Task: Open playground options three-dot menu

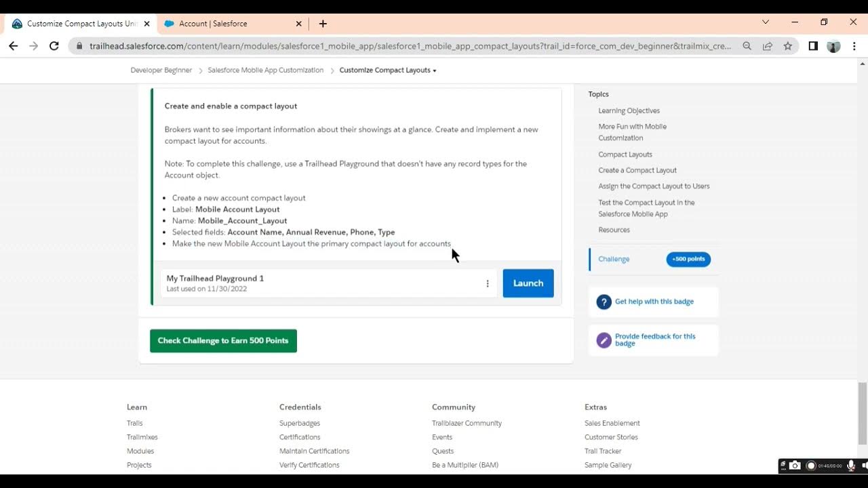Action: coord(487,283)
